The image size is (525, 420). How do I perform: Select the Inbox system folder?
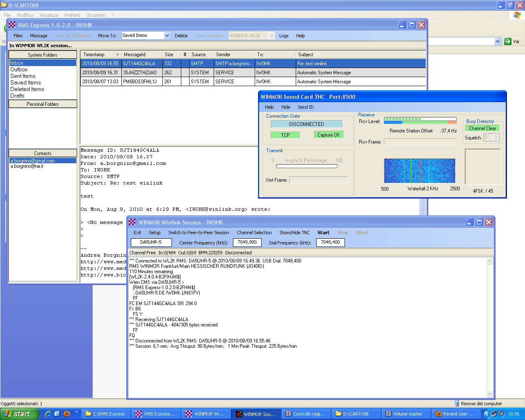[43, 63]
